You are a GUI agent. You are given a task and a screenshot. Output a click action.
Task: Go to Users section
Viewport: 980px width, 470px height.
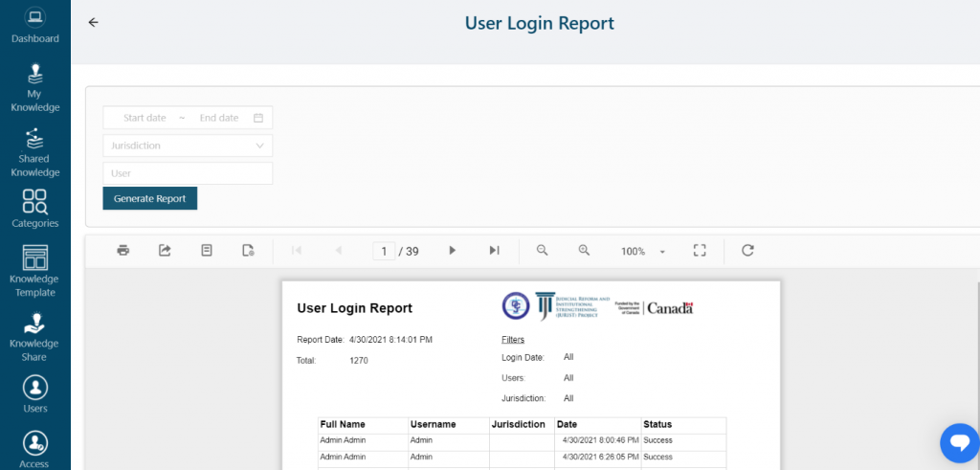pyautogui.click(x=35, y=393)
